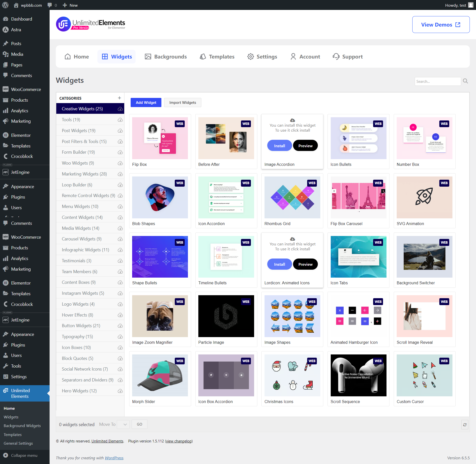This screenshot has height=464, width=476.
Task: Click the download icon on Typography (15) row
Action: (120, 337)
